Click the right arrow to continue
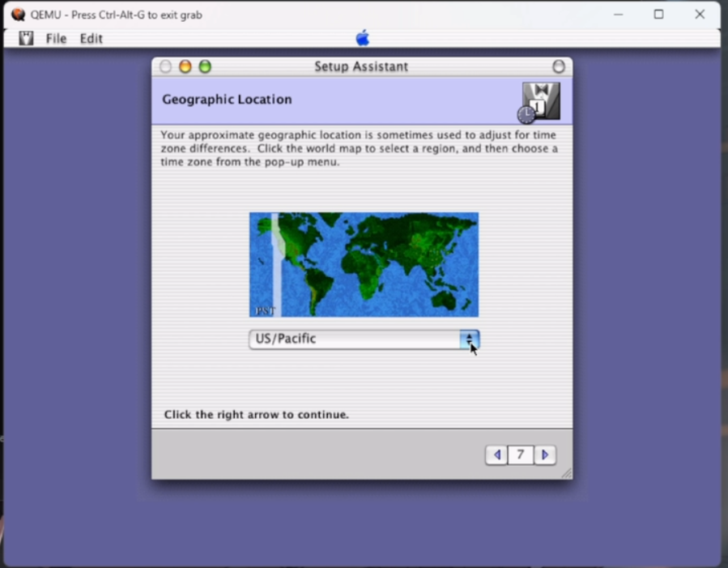728x568 pixels. (545, 455)
